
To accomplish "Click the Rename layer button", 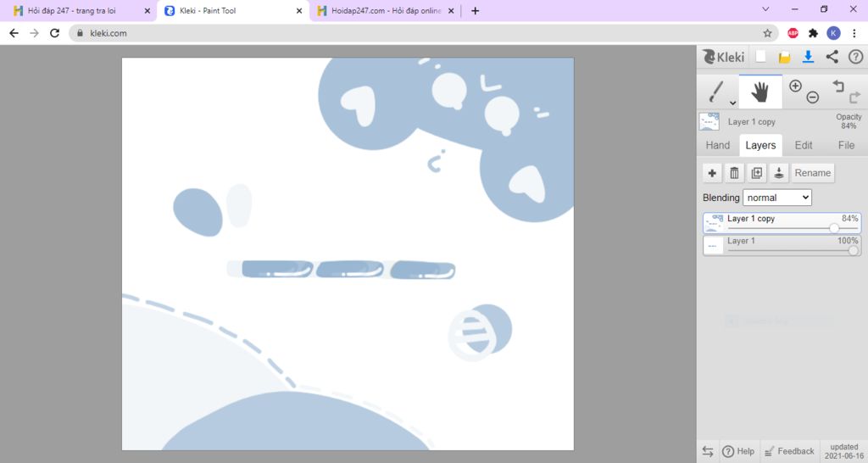I will (x=813, y=173).
